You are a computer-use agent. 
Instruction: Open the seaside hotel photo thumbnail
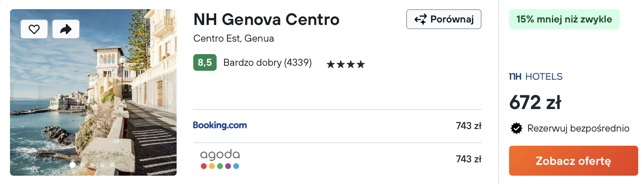click(93, 92)
